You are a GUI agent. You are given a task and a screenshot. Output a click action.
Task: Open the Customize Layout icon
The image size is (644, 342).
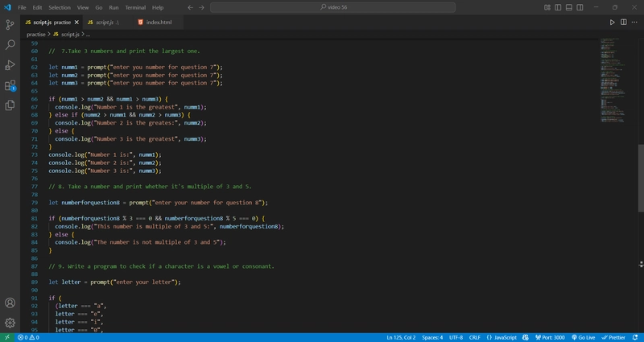(x=547, y=7)
